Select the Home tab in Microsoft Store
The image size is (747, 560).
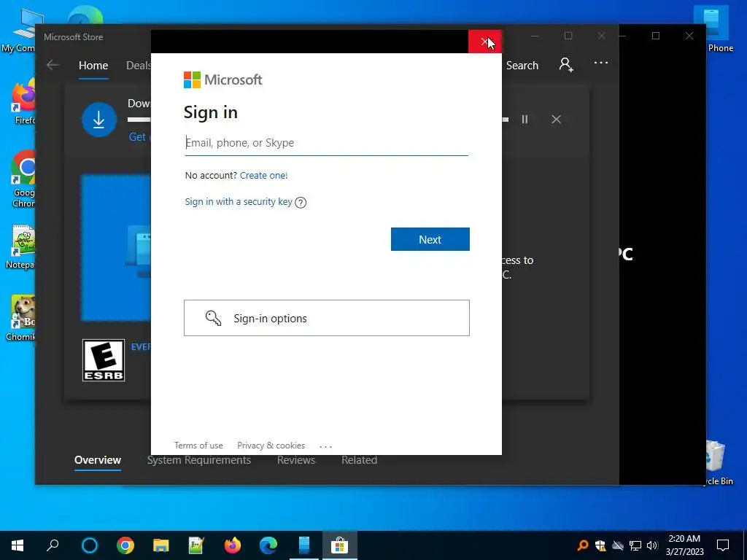93,66
